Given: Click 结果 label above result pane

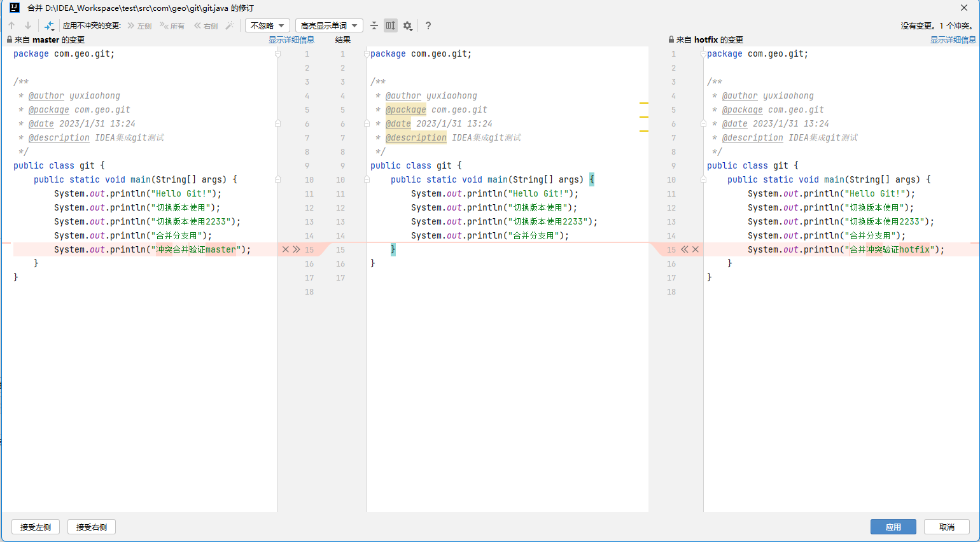Looking at the screenshot, I should (x=343, y=39).
